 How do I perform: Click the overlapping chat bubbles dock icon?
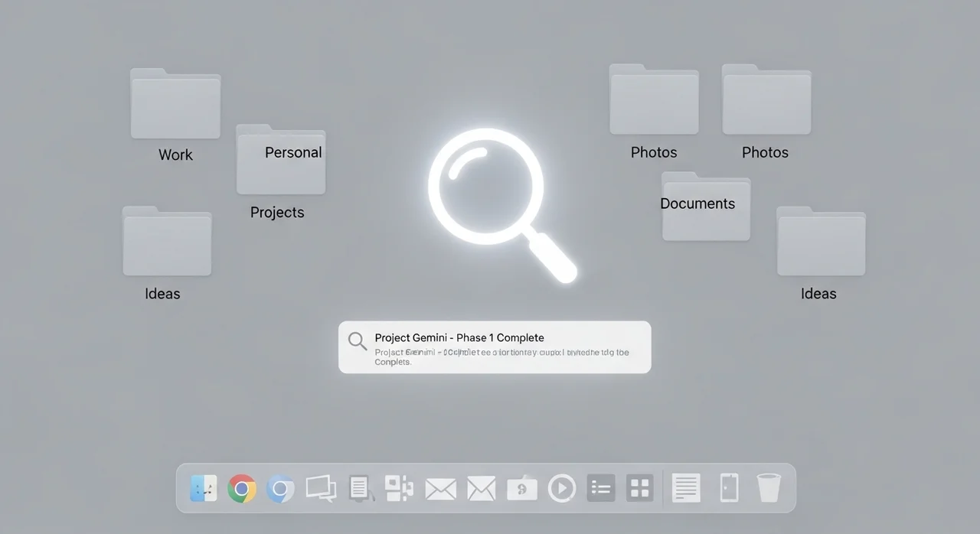point(321,488)
